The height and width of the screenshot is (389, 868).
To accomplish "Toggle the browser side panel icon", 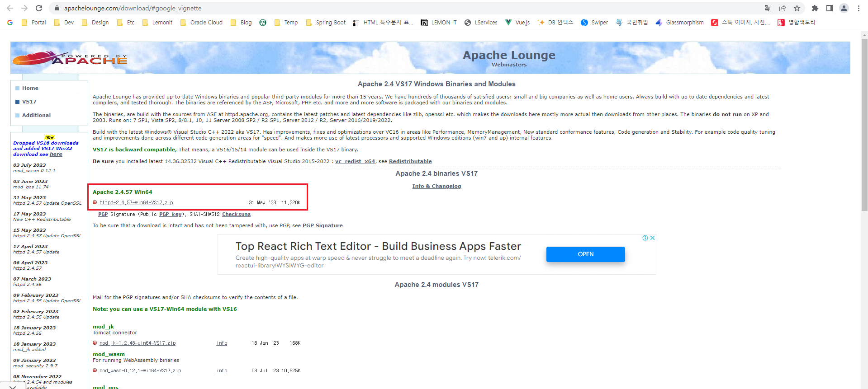I will pyautogui.click(x=830, y=8).
